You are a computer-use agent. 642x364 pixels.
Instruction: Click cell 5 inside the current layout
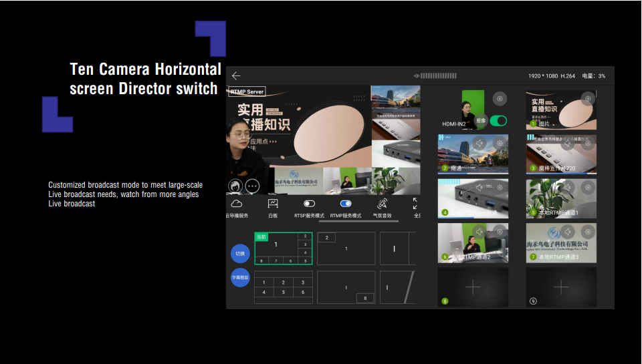tap(305, 260)
